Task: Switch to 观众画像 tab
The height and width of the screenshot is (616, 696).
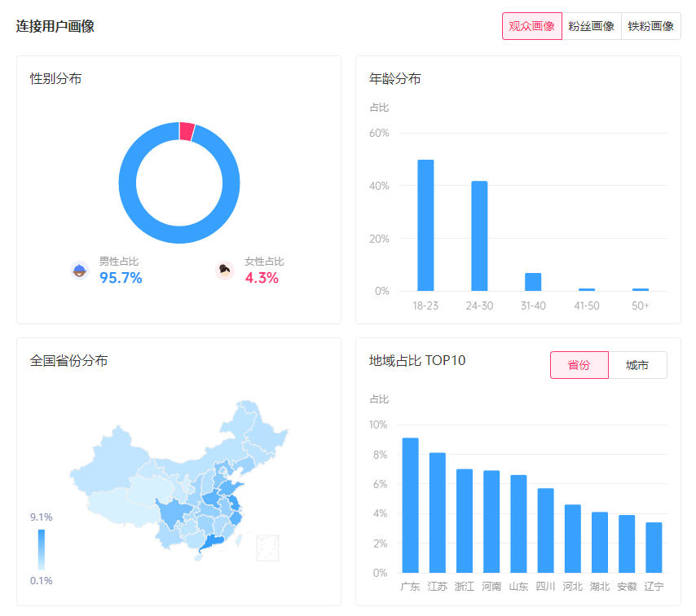Action: [x=531, y=26]
